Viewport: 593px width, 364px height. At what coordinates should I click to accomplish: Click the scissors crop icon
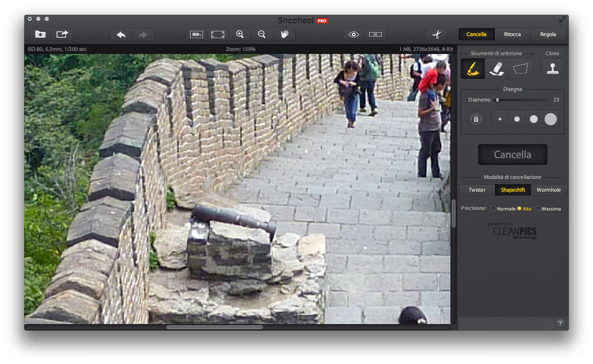tap(436, 34)
